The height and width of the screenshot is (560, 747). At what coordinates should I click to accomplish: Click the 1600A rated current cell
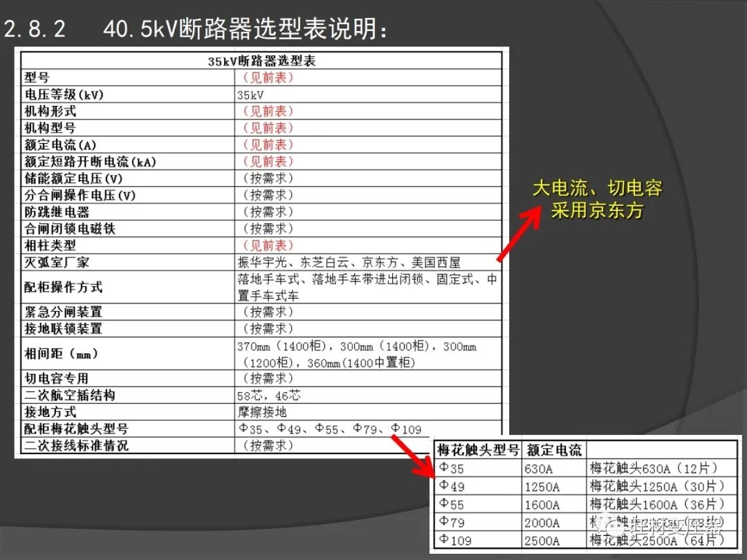(x=542, y=505)
